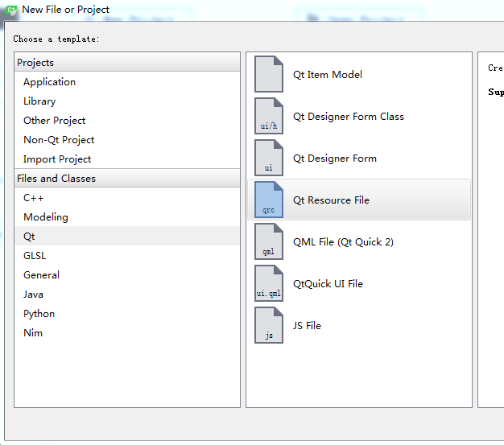
Task: Click the qml file icon
Action: (269, 241)
